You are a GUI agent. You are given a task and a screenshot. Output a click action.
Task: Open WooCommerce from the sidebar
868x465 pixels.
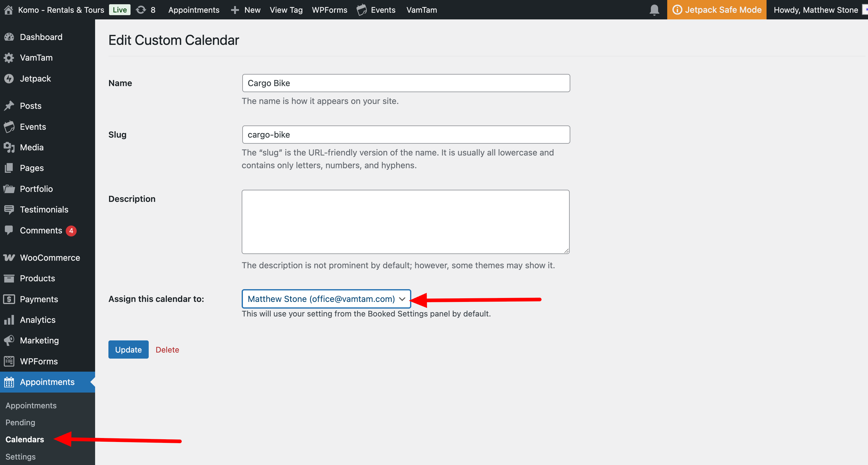point(50,258)
